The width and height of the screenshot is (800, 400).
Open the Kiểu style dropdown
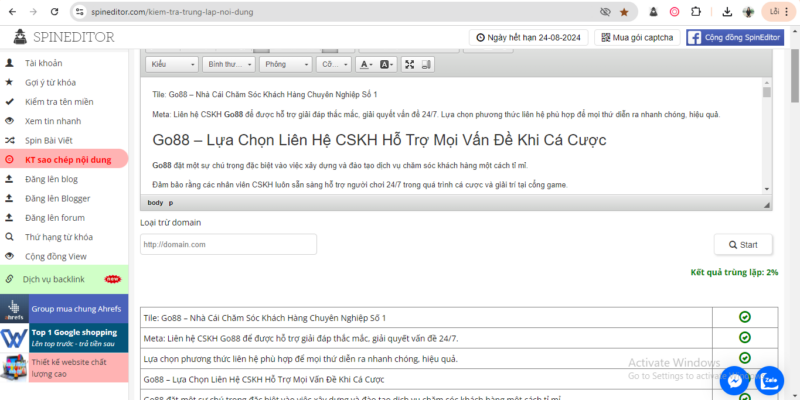click(170, 64)
